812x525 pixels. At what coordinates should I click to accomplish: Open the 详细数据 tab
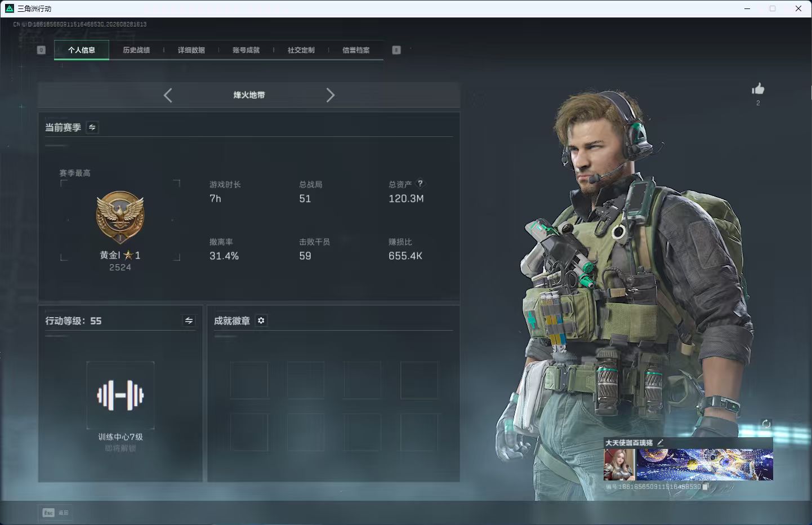point(191,50)
